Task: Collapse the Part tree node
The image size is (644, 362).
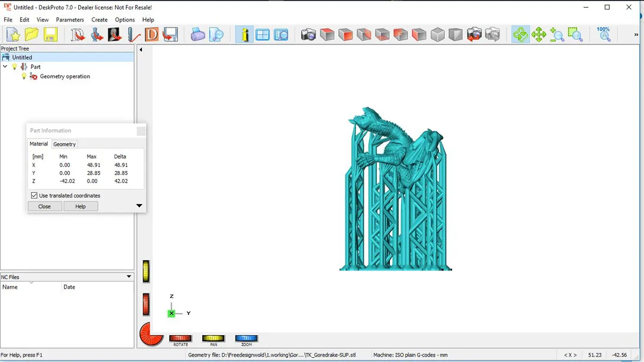Action: (x=5, y=67)
